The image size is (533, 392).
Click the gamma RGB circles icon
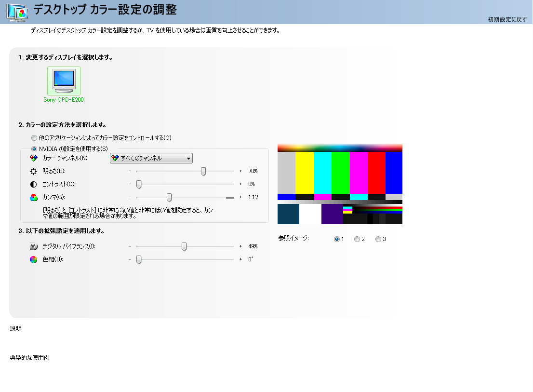coord(33,197)
